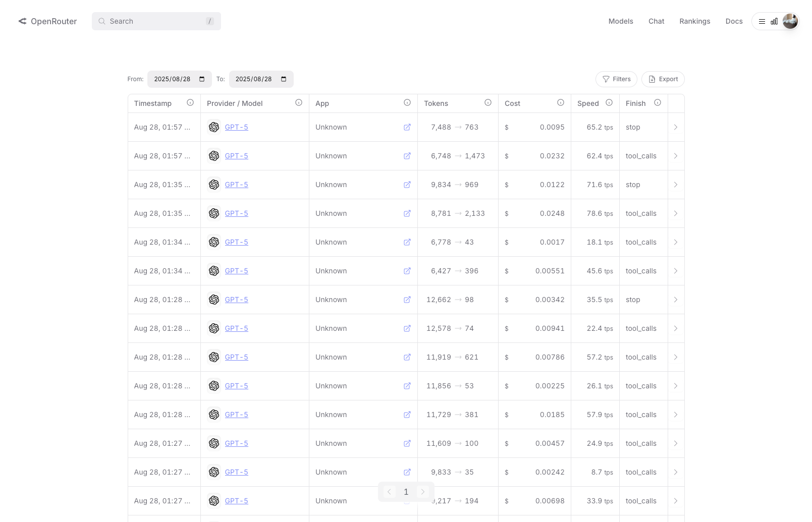The height and width of the screenshot is (522, 812).
Task: Open external app link in the $0.0232 row
Action: [407, 156]
